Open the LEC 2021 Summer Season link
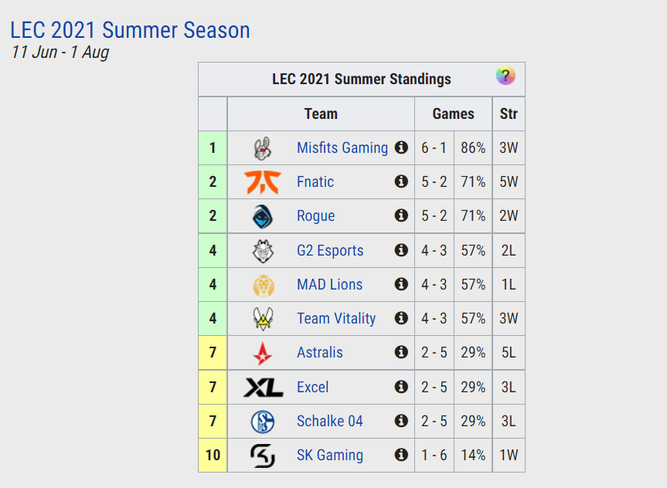 130,30
